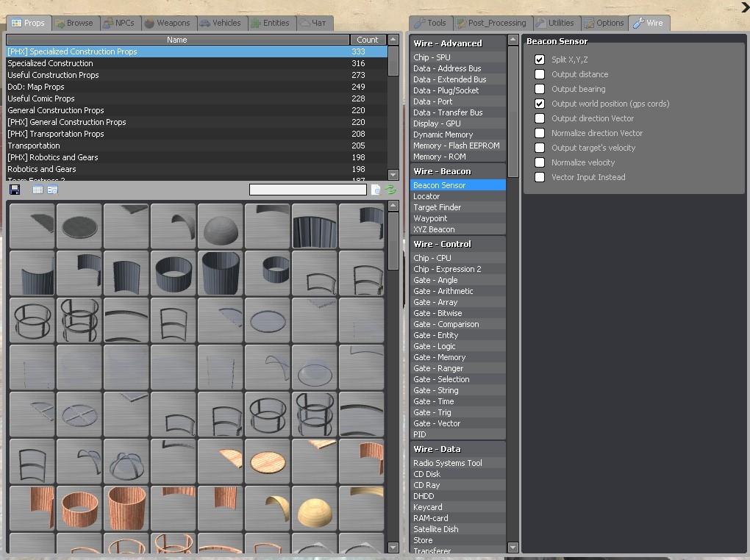Click the prop search input field
Viewport: 750px width, 560px height.
[x=307, y=190]
